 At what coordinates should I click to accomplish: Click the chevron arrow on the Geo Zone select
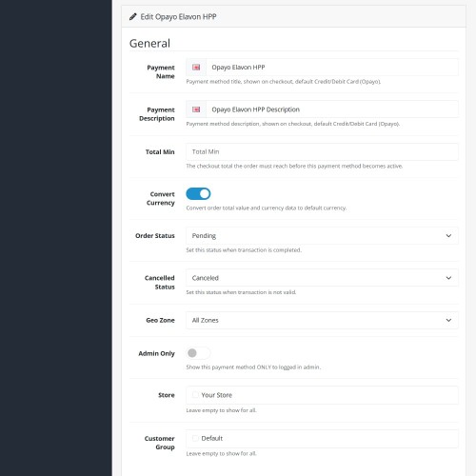[448, 320]
